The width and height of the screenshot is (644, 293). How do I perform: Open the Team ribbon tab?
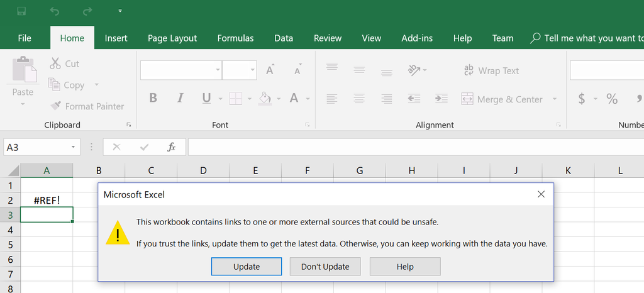click(x=502, y=38)
